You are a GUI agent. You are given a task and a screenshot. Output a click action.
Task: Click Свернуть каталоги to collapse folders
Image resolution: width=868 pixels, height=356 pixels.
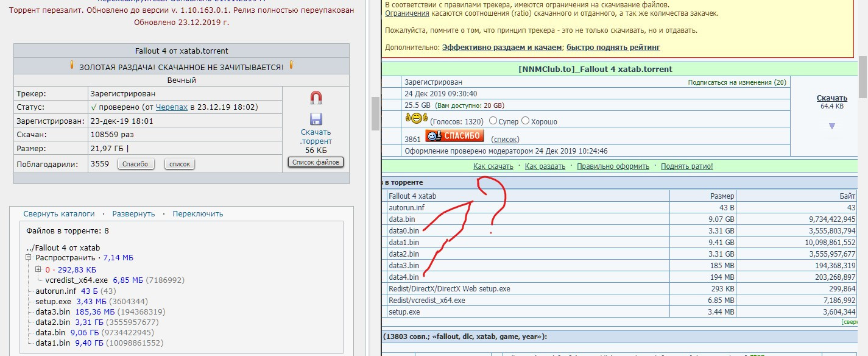click(x=59, y=214)
